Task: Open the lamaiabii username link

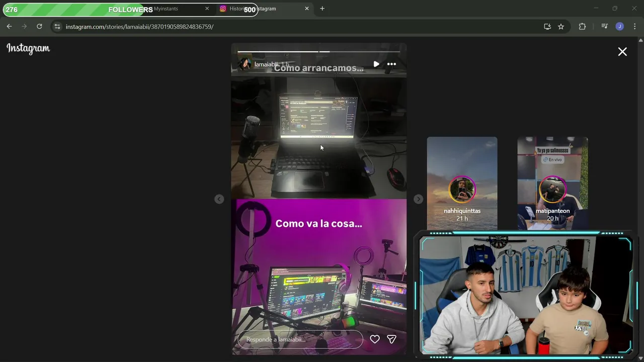Action: [x=266, y=64]
